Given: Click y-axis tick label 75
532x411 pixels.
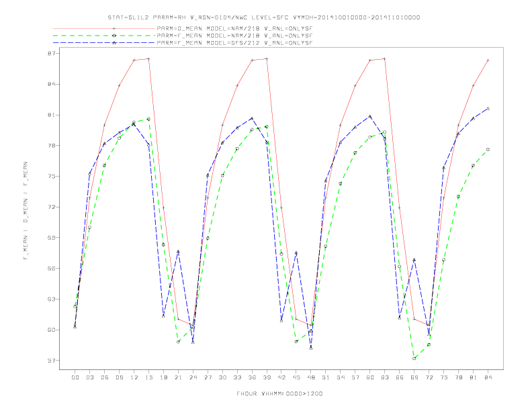Looking at the screenshot, I should click(52, 177).
